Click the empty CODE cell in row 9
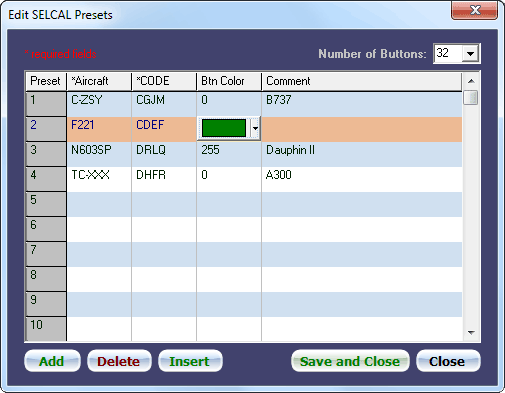The height and width of the screenshot is (393, 505). 164,304
